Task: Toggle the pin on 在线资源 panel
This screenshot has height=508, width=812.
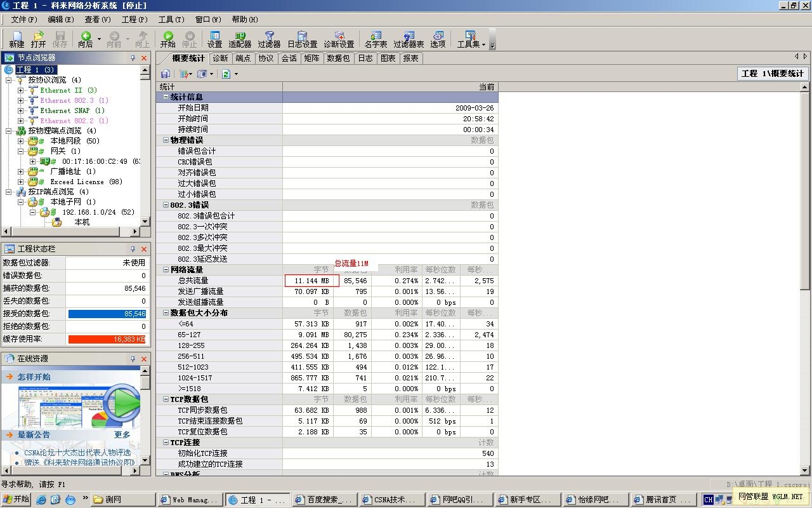Action: [x=133, y=359]
